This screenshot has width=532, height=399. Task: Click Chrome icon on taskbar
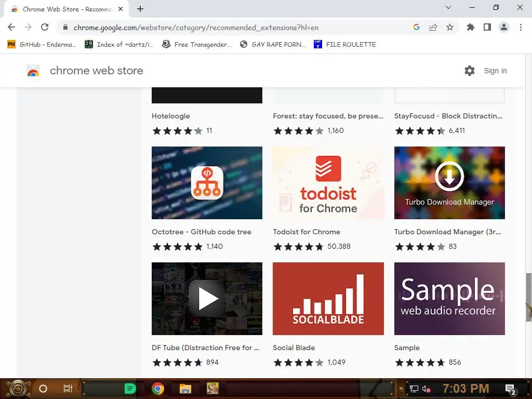[x=158, y=389]
